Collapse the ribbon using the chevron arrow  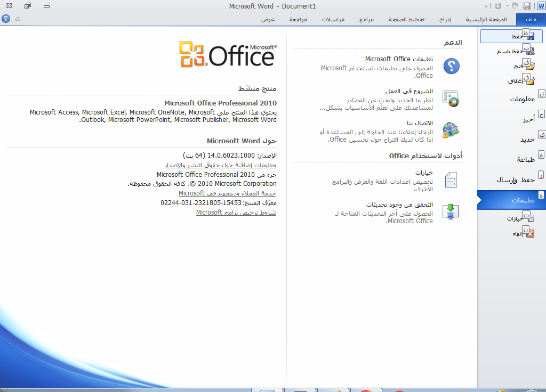point(18,19)
